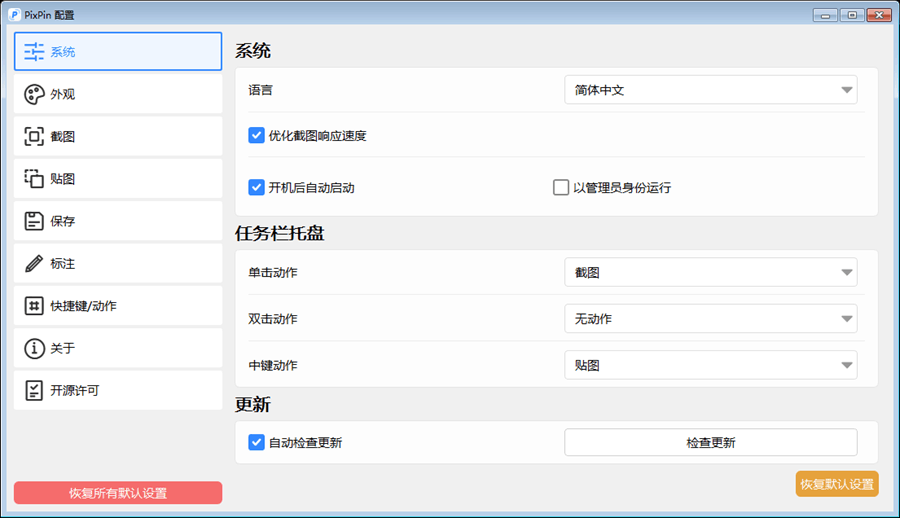Click the 关于 info circle icon

coord(34,348)
